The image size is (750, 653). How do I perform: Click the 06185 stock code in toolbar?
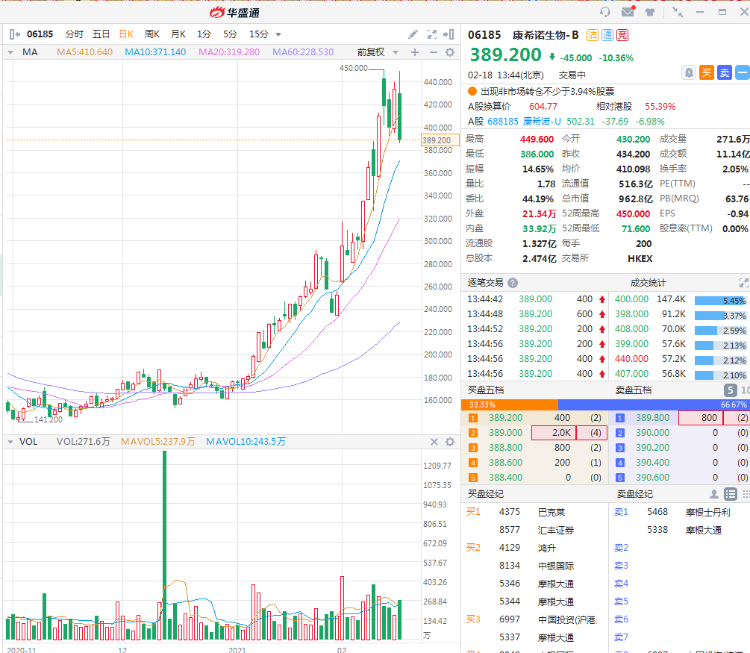pos(40,34)
